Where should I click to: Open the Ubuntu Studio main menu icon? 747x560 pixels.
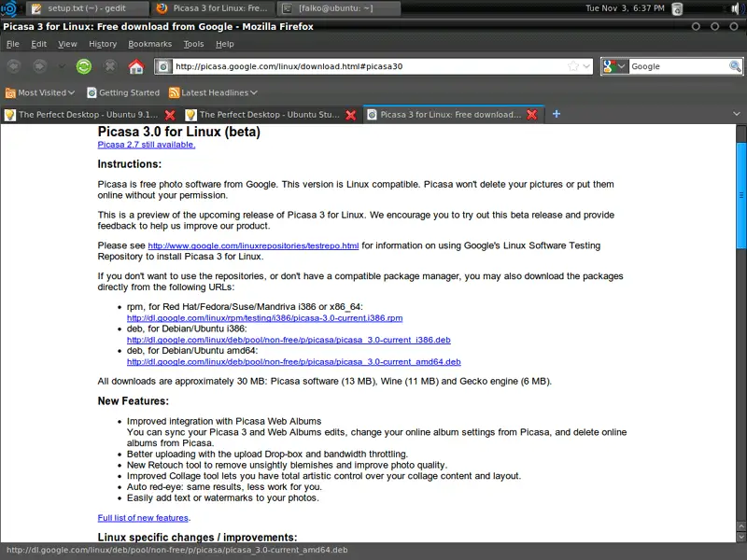9,8
